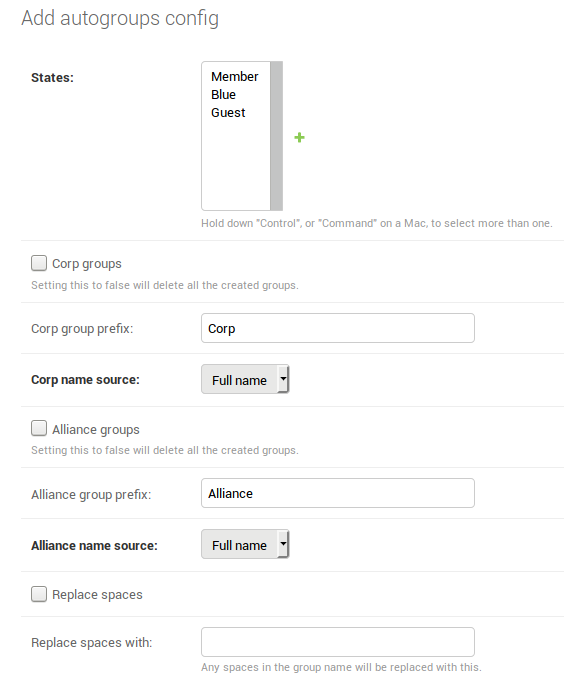The height and width of the screenshot is (683, 564).
Task: Enable the Corp groups checkbox
Action: pos(39,263)
